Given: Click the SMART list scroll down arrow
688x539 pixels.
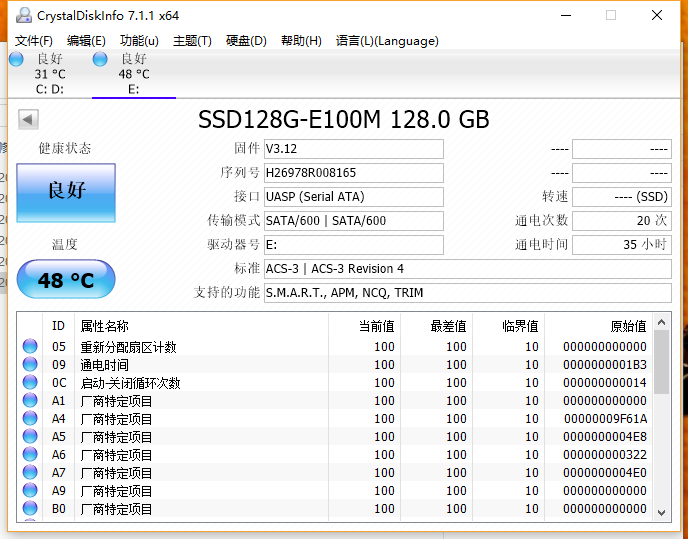Looking at the screenshot, I should (662, 512).
